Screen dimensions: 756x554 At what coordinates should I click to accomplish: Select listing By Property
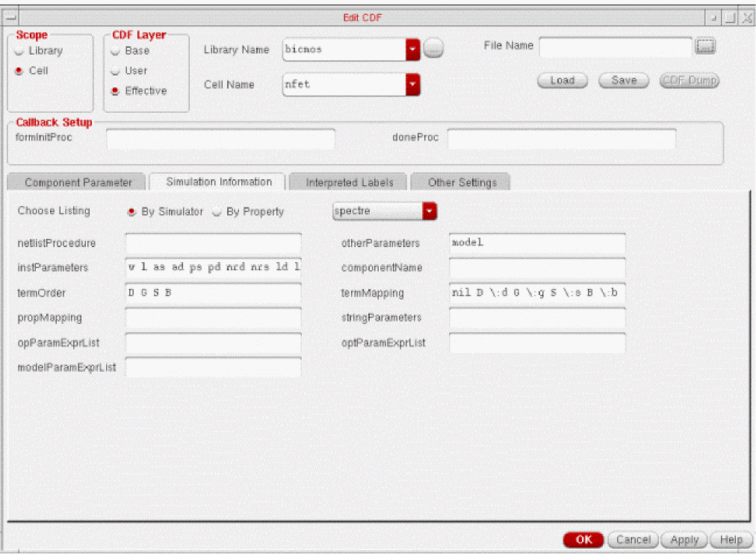click(x=217, y=211)
